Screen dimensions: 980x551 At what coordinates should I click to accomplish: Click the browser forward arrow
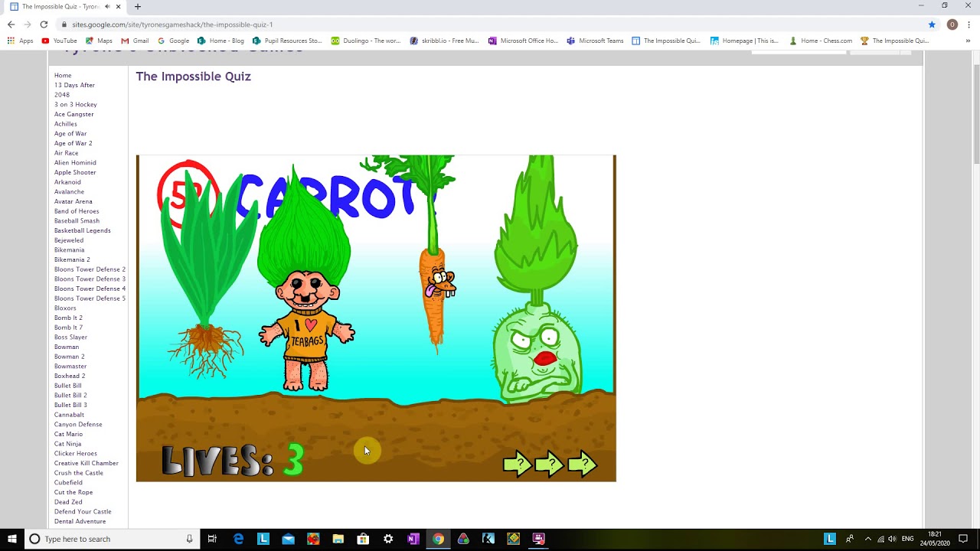pyautogui.click(x=28, y=24)
